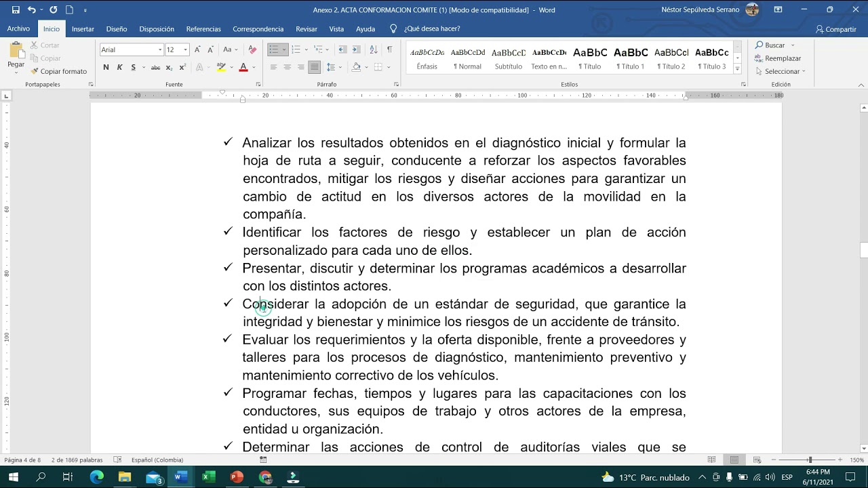Toggle bullet list formatting
Screen dimensions: 868x488
tap(273, 49)
